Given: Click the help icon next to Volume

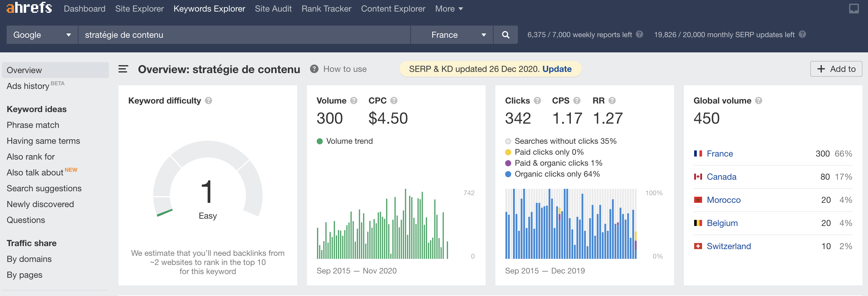Looking at the screenshot, I should click(x=353, y=100).
